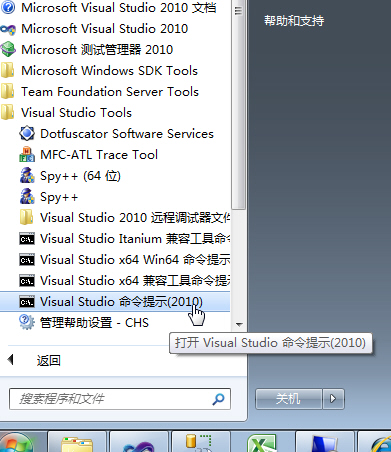The image size is (391, 452).
Task: Click the Spy++ (64 位) icon
Action: (27, 175)
